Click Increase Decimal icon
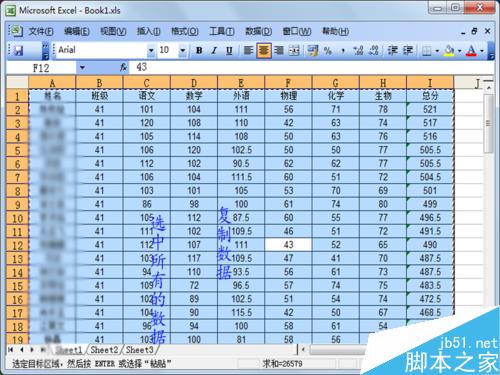The height and width of the screenshot is (375, 500). [358, 51]
